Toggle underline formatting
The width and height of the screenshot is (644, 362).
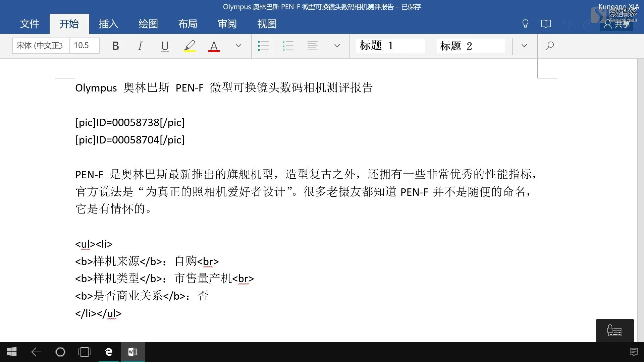[x=165, y=46]
